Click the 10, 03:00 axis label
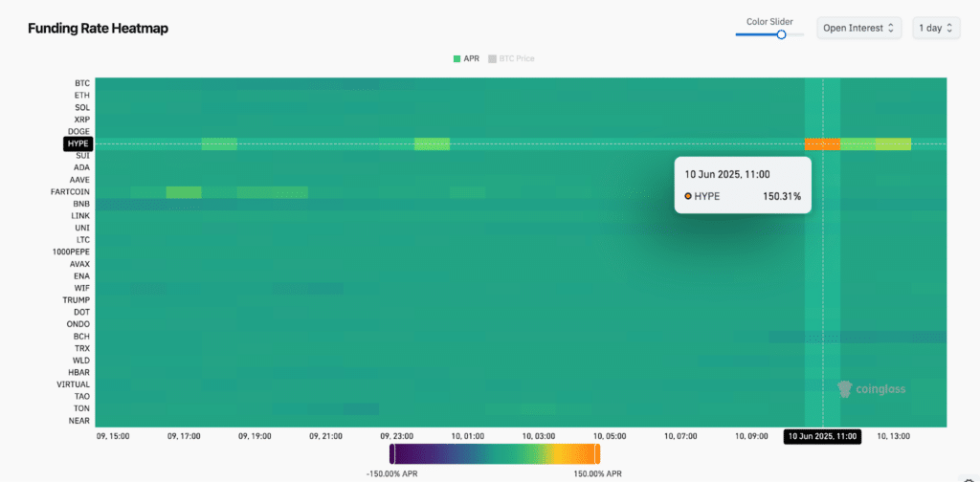The width and height of the screenshot is (980, 482). [x=539, y=437]
